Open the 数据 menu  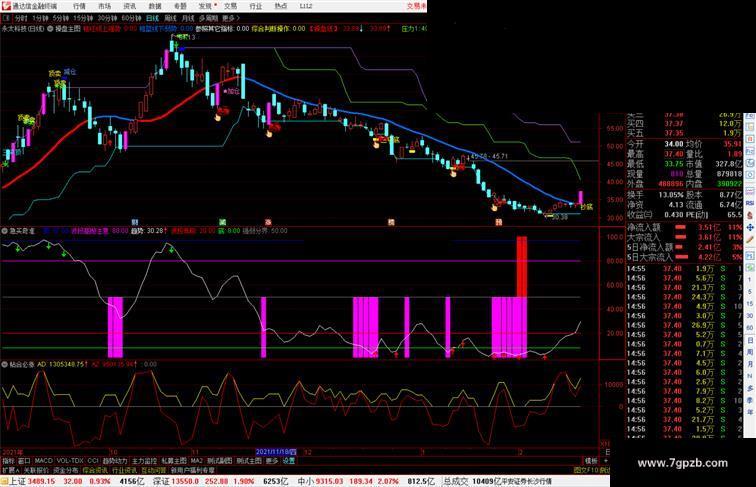[154, 6]
